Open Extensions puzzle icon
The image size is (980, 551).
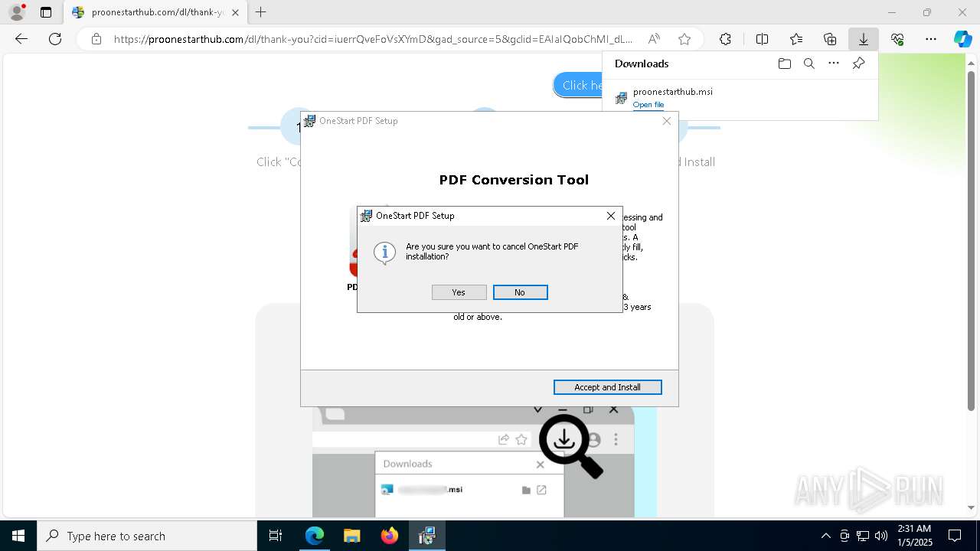[x=725, y=39]
